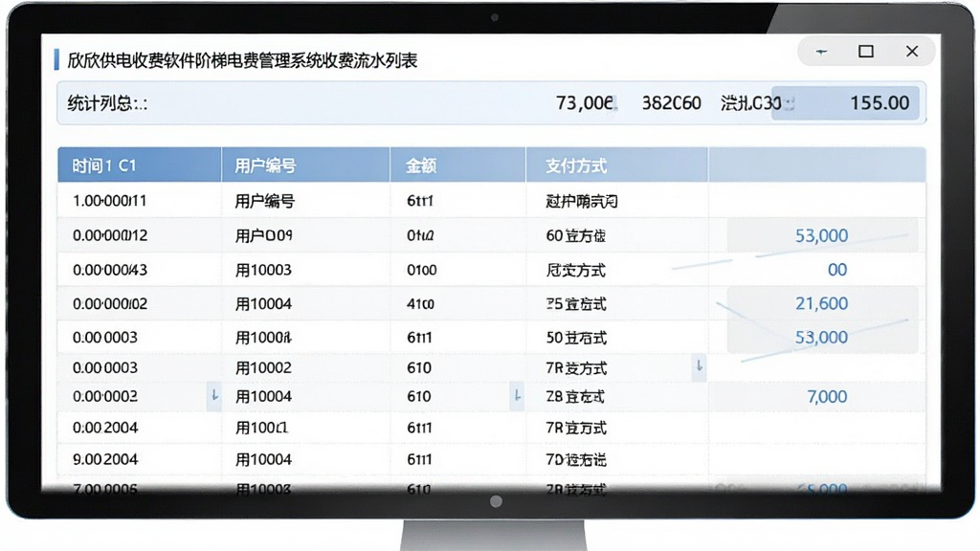This screenshot has width=980, height=551.
Task: Select the 1.00·000/11 time cell
Action: pyautogui.click(x=109, y=201)
